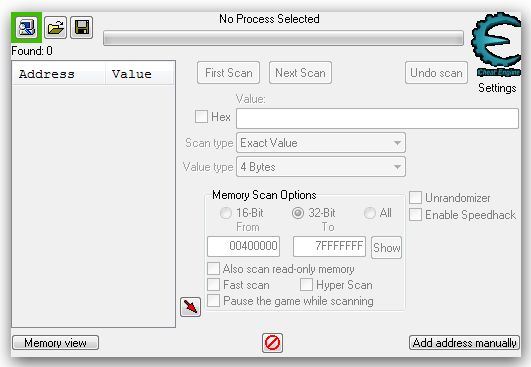
Task: Click the open folder icon
Action: point(55,27)
